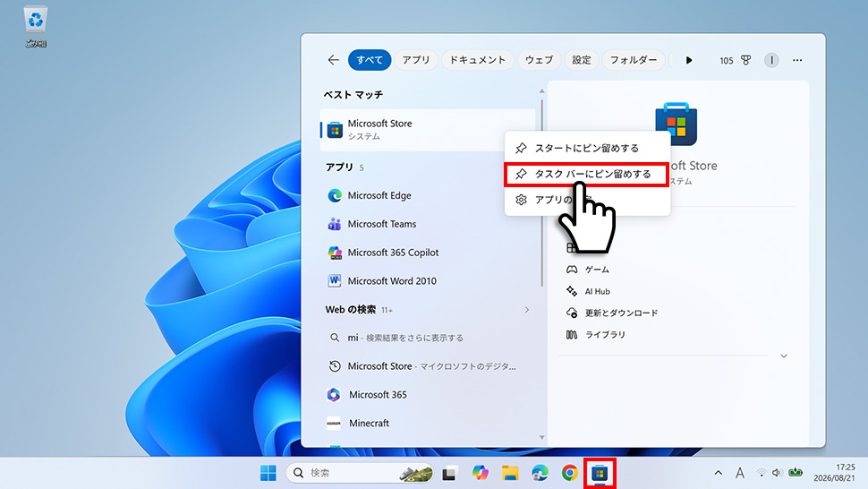Click mi search more results suggestion

pos(428,338)
